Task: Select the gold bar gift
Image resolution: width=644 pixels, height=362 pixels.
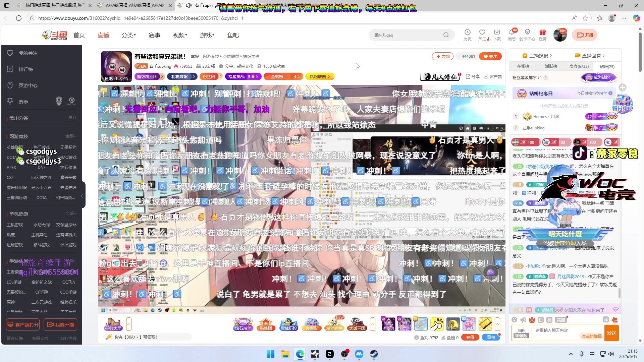Action: pos(485,324)
